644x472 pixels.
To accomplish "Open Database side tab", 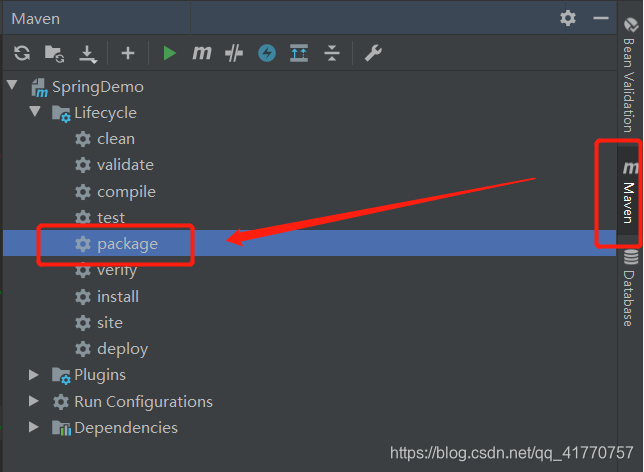I will click(630, 288).
